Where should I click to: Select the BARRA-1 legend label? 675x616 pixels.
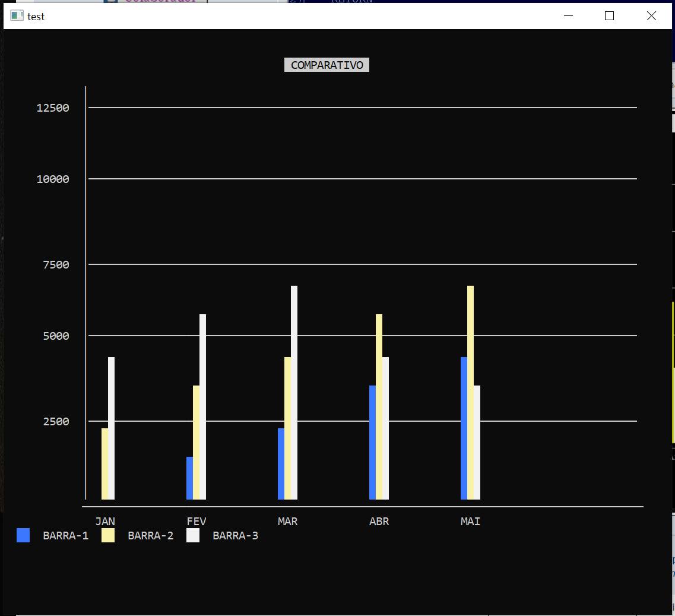(65, 535)
